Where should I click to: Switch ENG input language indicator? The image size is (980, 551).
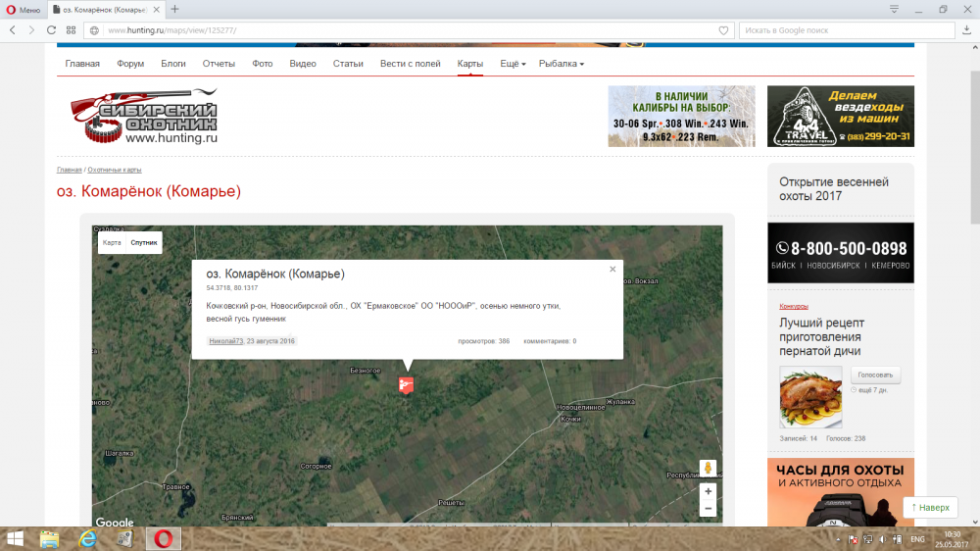(917, 539)
